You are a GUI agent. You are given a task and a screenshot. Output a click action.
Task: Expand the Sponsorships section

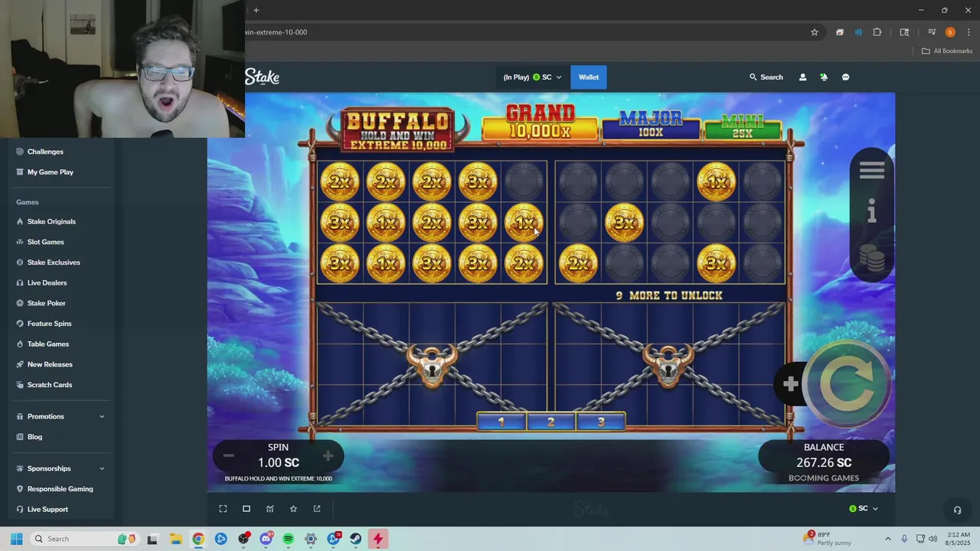tap(60, 468)
